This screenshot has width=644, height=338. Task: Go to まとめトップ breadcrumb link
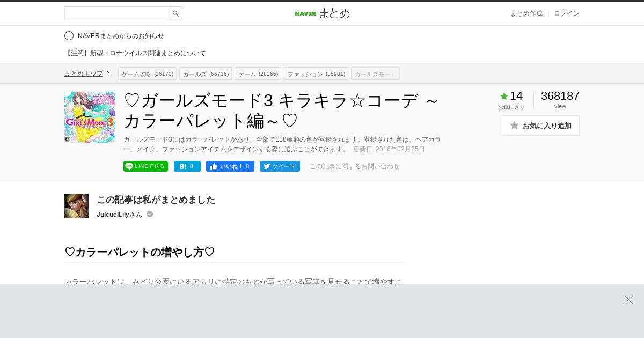click(x=84, y=74)
